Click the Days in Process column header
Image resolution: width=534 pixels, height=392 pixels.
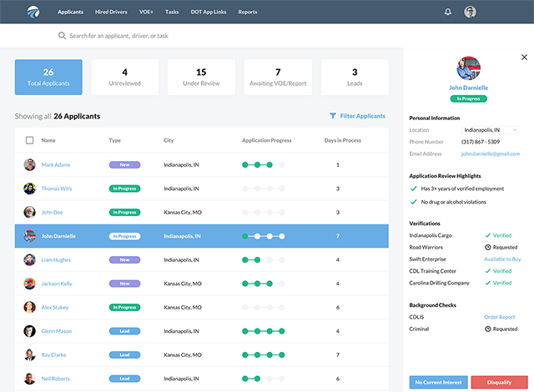coord(343,140)
